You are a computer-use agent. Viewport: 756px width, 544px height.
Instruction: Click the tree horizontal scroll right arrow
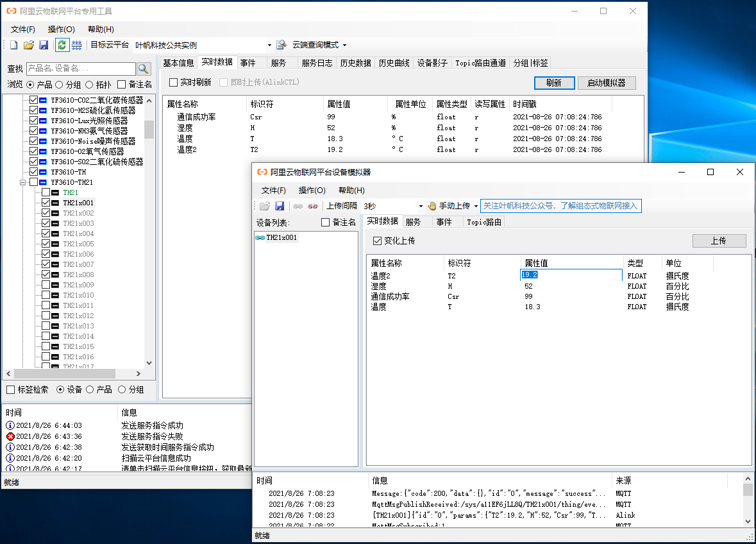(139, 374)
